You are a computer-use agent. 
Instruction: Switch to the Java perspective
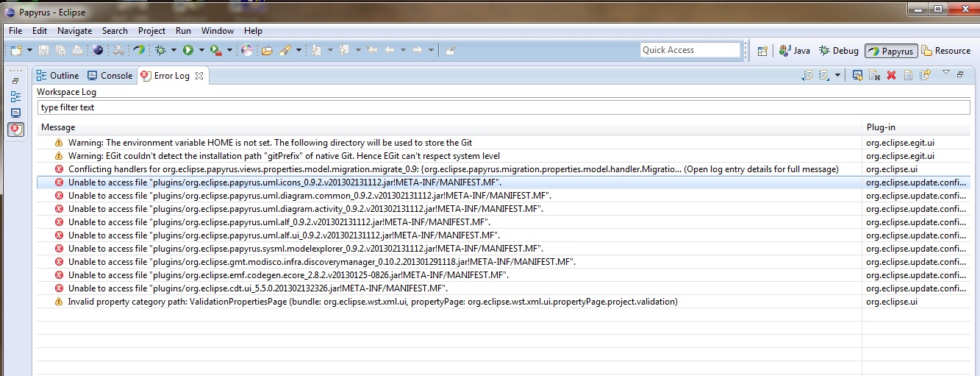[x=794, y=51]
